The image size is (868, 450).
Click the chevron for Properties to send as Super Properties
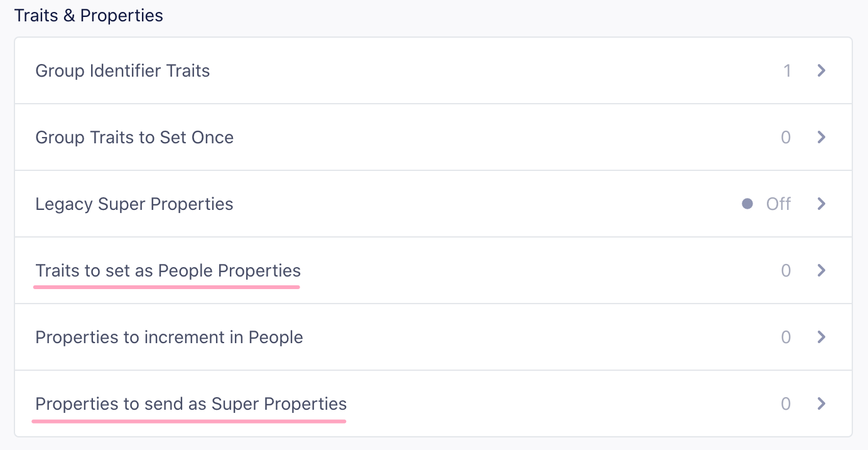pyautogui.click(x=821, y=403)
